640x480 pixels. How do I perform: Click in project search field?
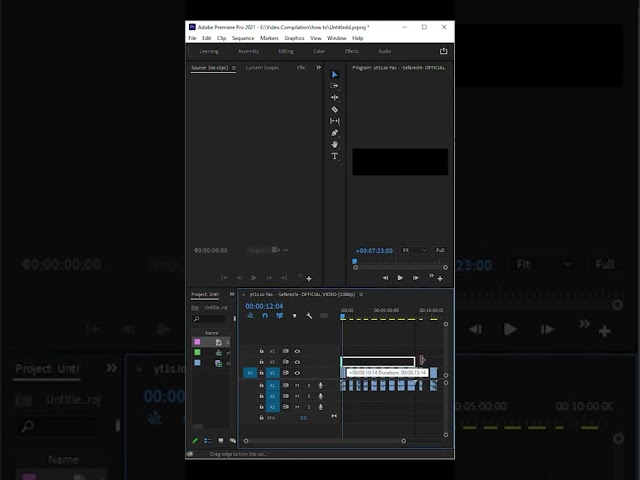(x=209, y=319)
